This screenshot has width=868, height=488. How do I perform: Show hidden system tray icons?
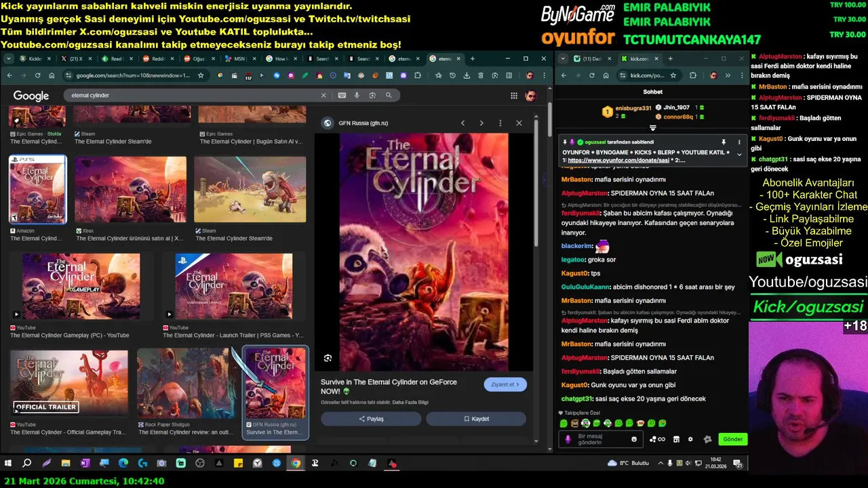[x=661, y=464]
